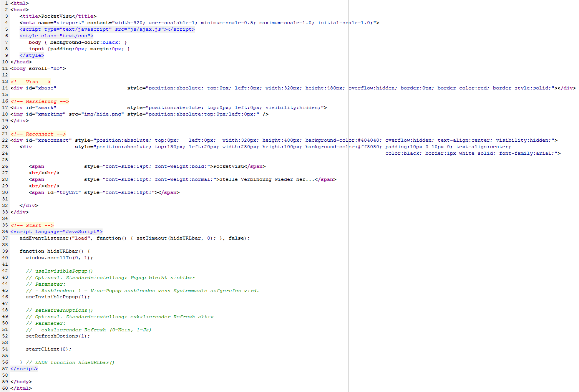This screenshot has width=579, height=392.
Task: Click the ENDE function hideURLbar comment
Action: click(69, 362)
